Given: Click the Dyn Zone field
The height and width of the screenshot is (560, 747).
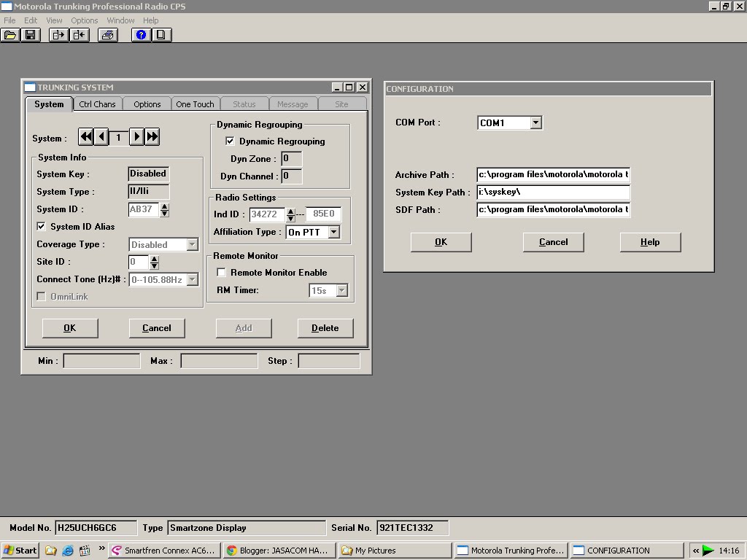Looking at the screenshot, I should [291, 158].
